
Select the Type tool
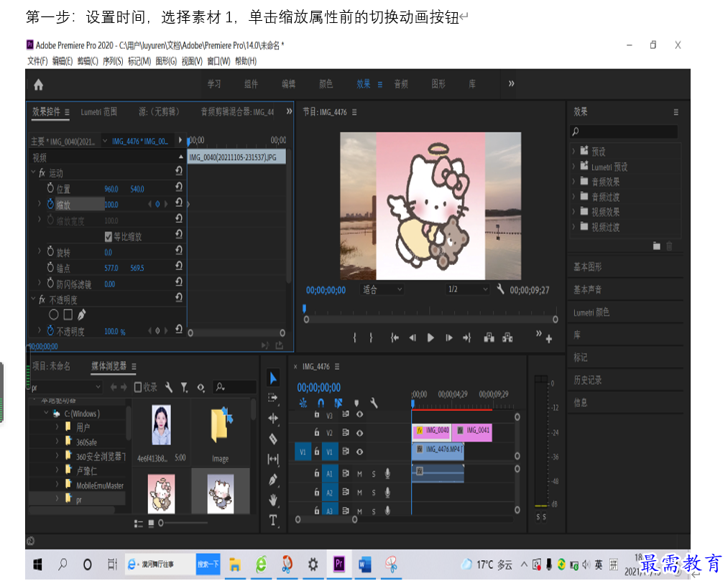click(273, 520)
